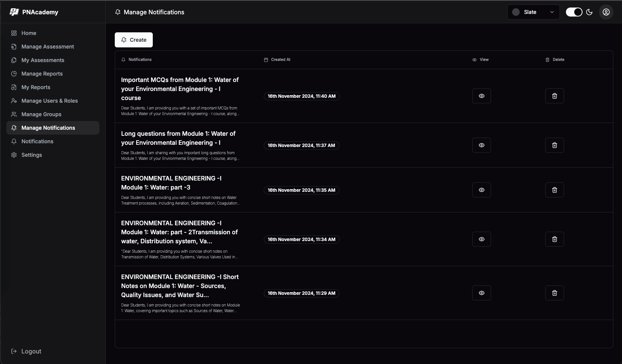The width and height of the screenshot is (622, 364).
Task: Open Manage Users & Roles
Action: (49, 101)
